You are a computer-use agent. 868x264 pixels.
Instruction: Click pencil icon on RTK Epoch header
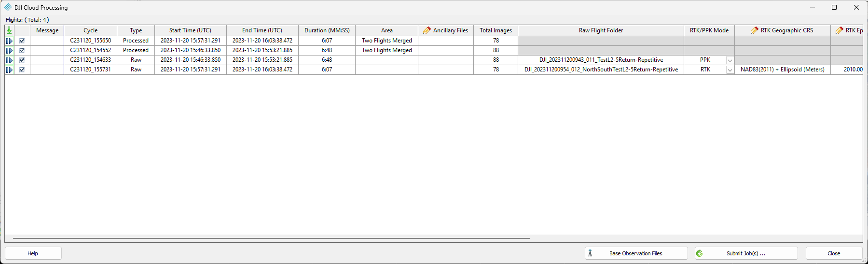[840, 30]
